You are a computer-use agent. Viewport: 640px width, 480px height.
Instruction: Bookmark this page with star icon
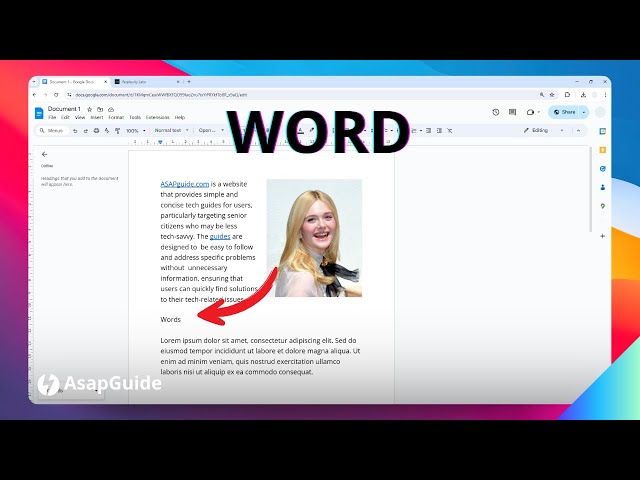[x=552, y=95]
